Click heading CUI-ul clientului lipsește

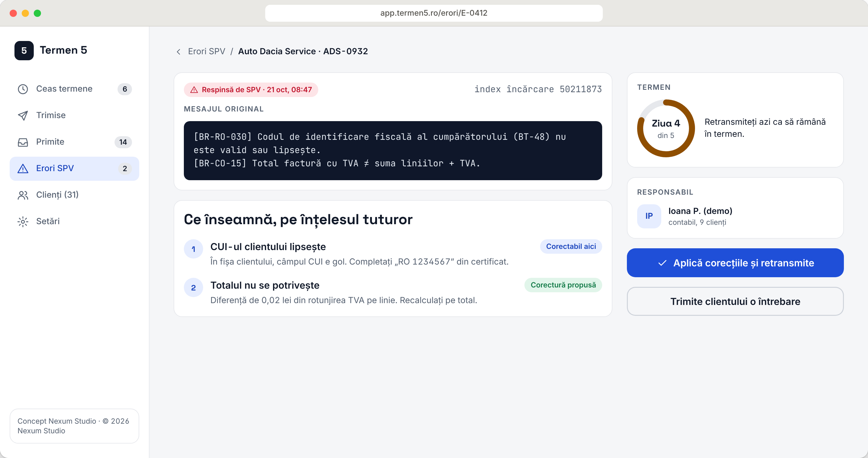(268, 247)
